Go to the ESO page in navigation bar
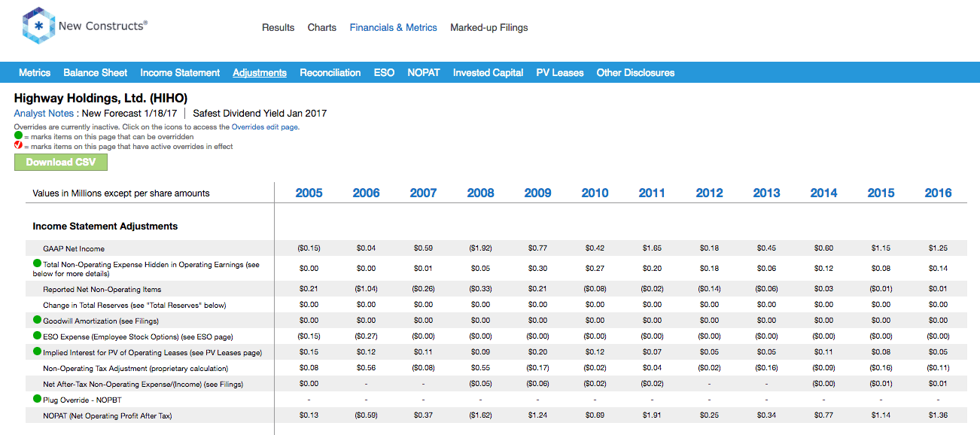This screenshot has height=435, width=980. tap(384, 73)
